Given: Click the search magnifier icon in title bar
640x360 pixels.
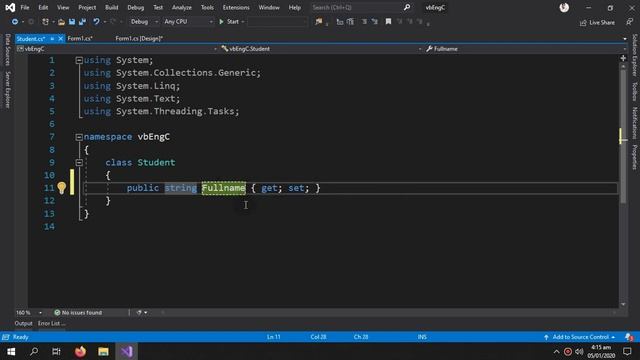Looking at the screenshot, I should tap(407, 7).
